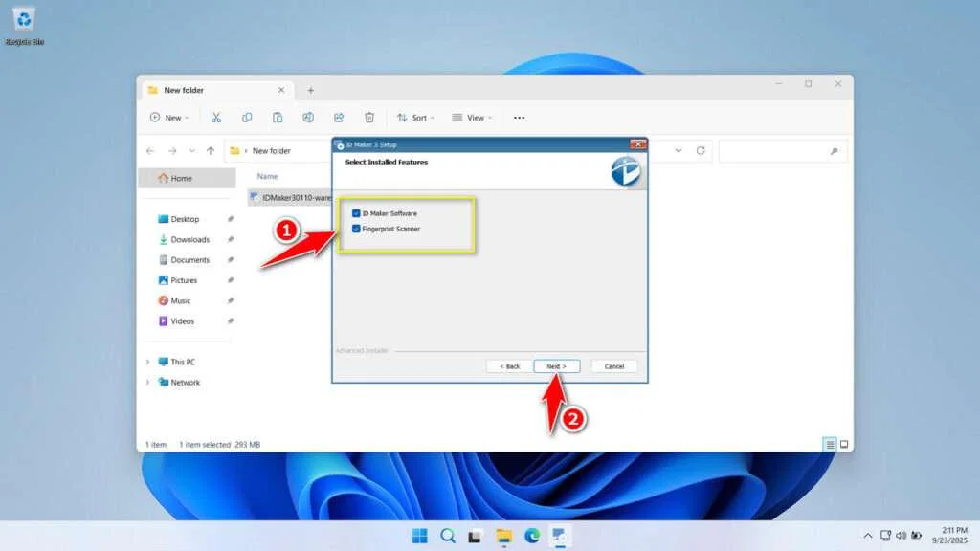Open a new File Explorer tab
This screenshot has height=551, width=980.
(x=311, y=89)
